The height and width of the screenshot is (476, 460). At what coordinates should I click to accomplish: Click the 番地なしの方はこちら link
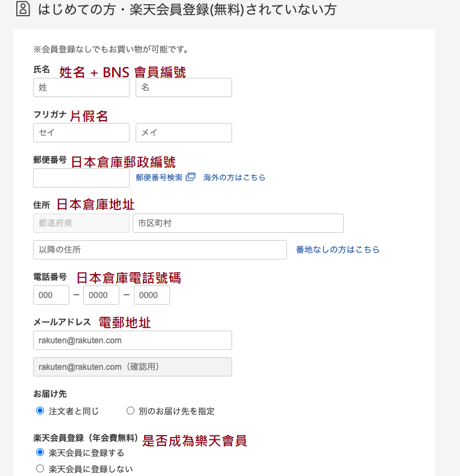(338, 249)
